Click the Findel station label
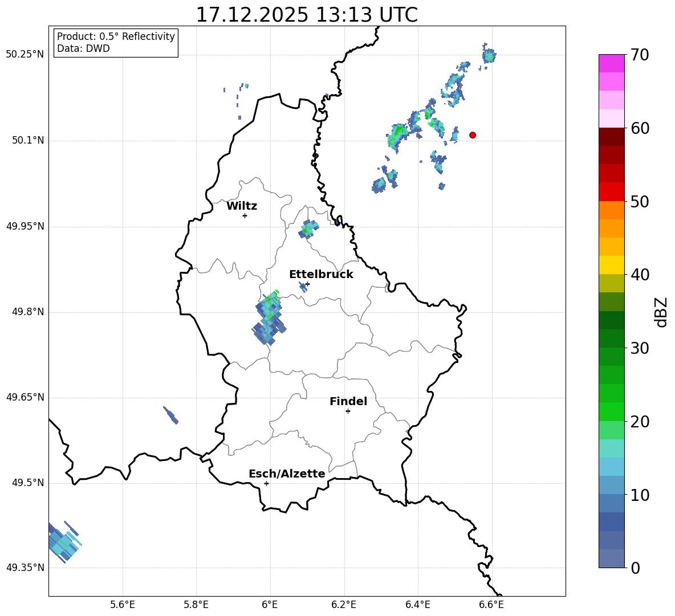This screenshot has width=675, height=616. coord(348,401)
